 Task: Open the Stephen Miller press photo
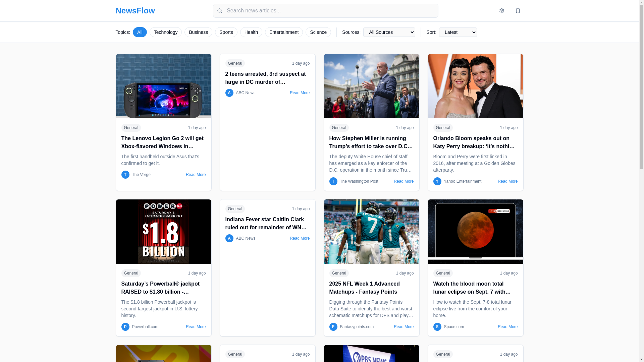[372, 86]
